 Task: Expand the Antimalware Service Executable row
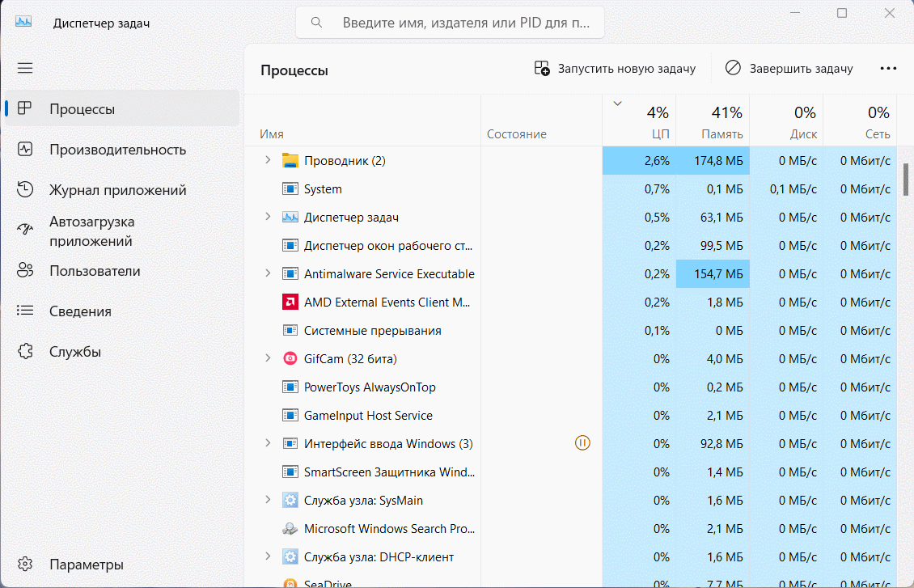coord(268,273)
